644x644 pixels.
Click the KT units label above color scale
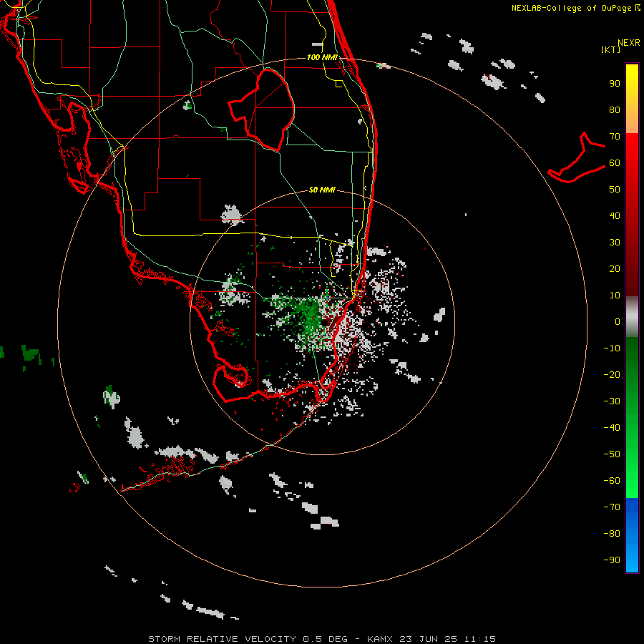click(611, 49)
